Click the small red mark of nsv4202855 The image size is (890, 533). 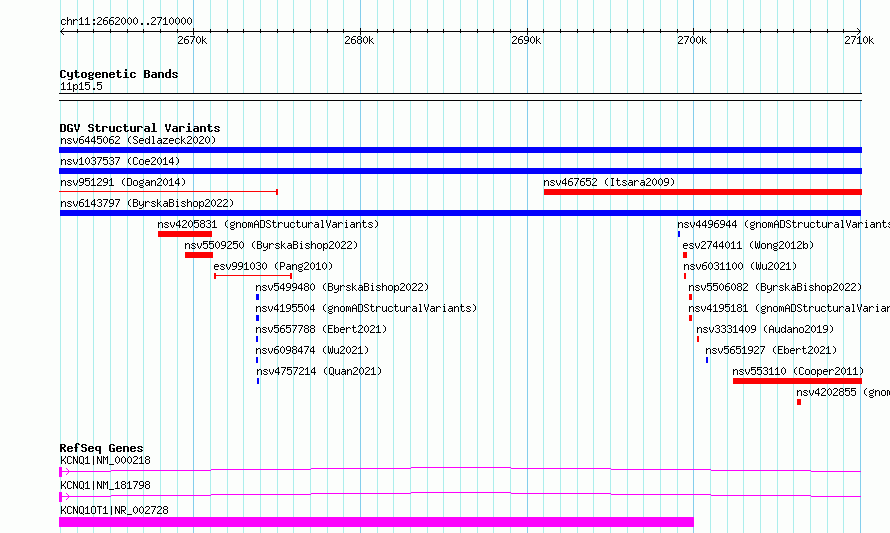(x=799, y=402)
